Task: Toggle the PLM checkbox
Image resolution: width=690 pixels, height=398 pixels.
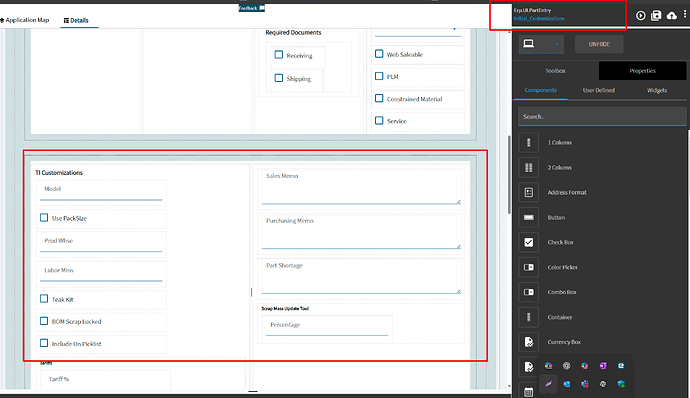Action: click(379, 76)
